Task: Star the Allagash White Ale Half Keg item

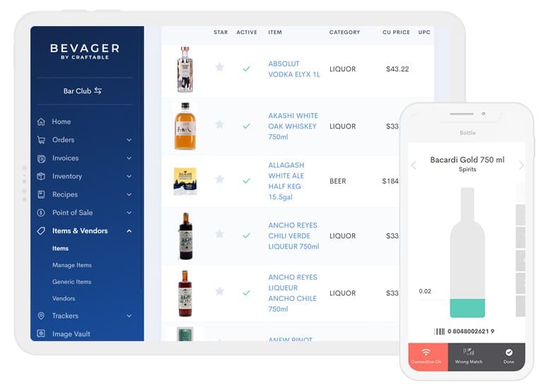Action: coord(219,179)
